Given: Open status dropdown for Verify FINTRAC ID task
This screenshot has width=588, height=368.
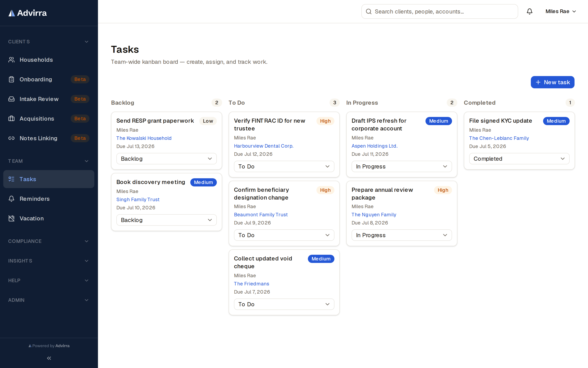Looking at the screenshot, I should click(284, 166).
